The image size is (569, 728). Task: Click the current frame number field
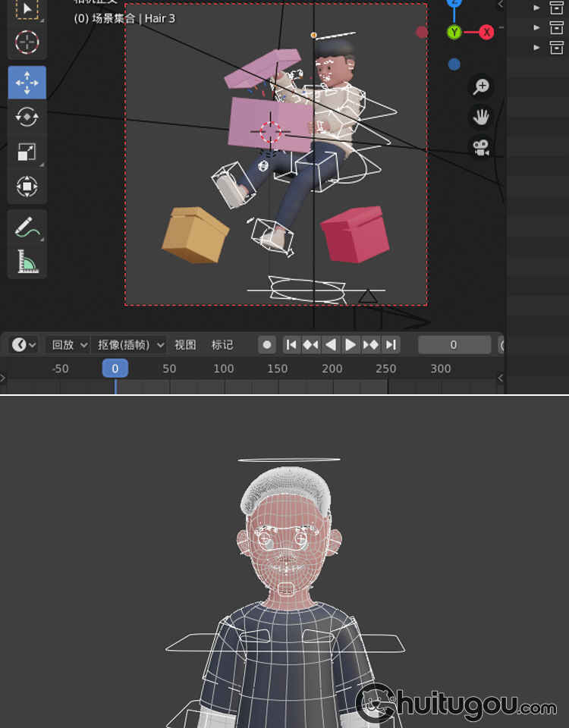(x=454, y=345)
